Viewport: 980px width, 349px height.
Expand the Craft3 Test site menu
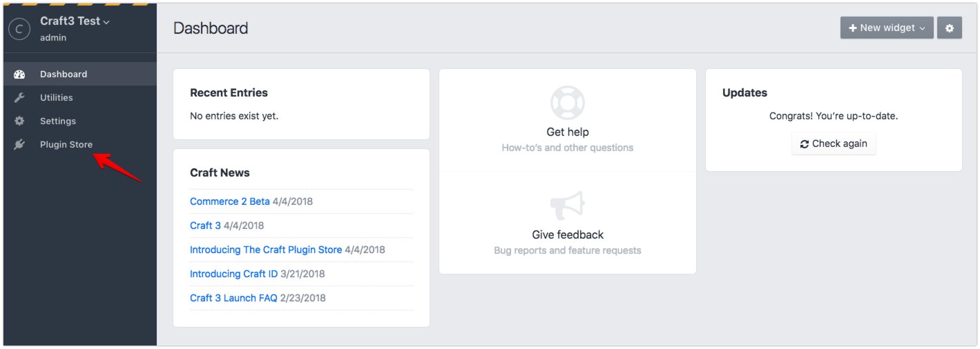tap(75, 21)
